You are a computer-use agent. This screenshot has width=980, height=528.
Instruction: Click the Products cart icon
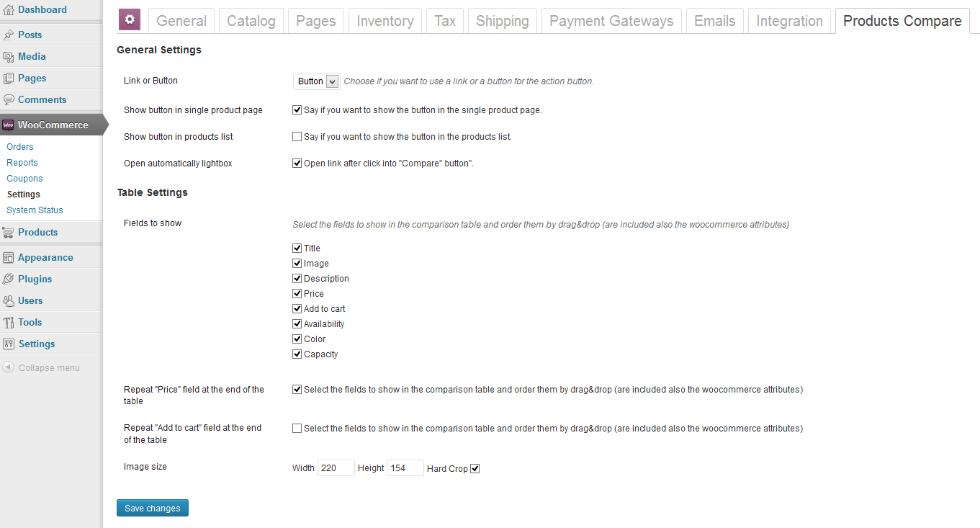coord(8,233)
